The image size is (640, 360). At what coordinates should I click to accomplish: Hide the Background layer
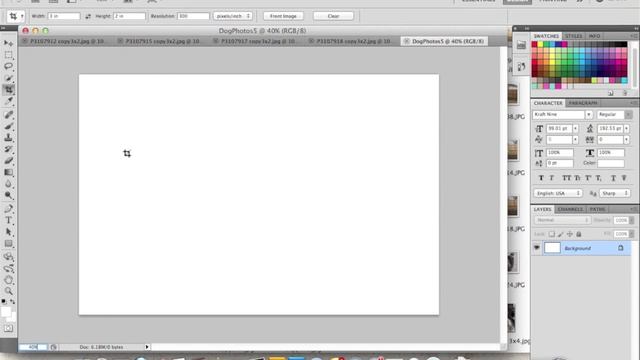tap(537, 248)
